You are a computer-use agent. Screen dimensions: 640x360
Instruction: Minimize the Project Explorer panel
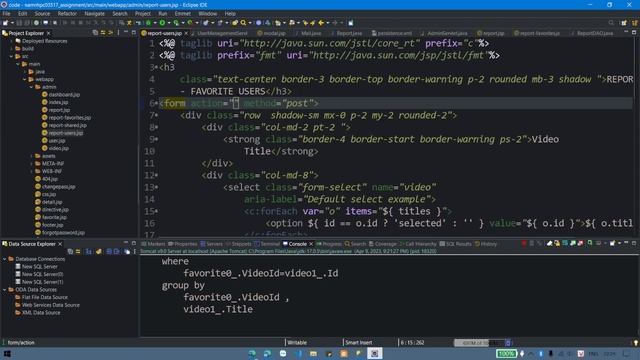click(126, 32)
